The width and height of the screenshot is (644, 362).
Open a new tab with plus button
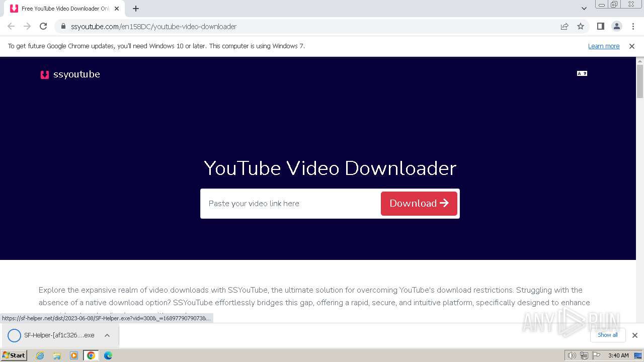(x=136, y=9)
